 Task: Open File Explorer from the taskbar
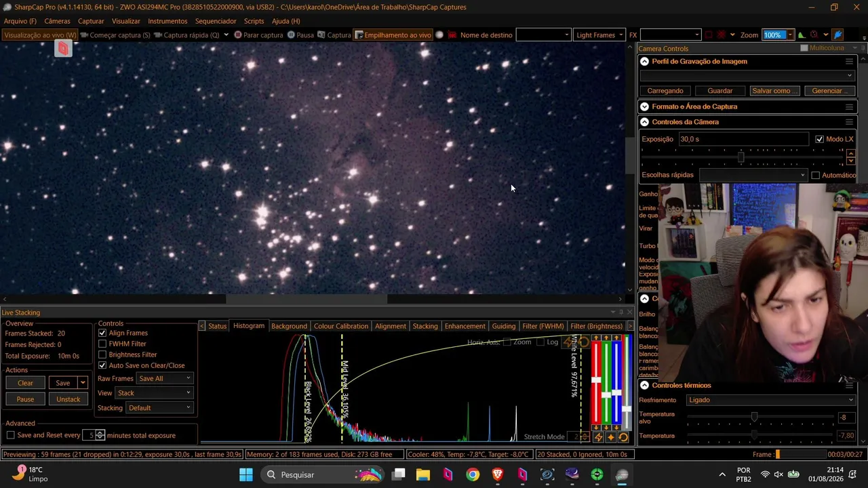423,474
